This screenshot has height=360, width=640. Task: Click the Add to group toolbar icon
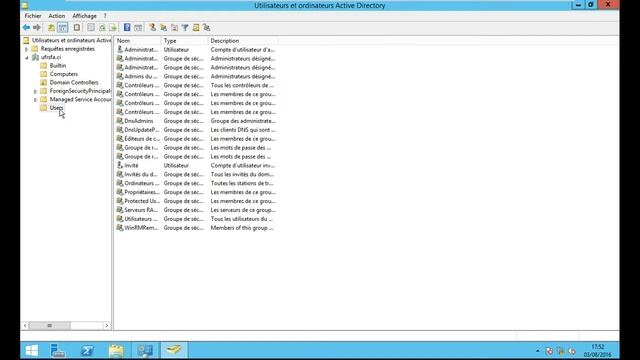point(207,27)
